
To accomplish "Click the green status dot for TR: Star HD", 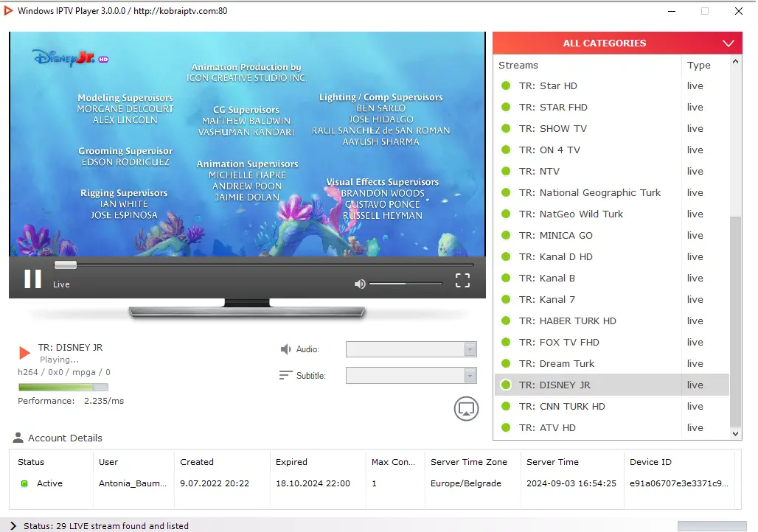I will [x=506, y=86].
